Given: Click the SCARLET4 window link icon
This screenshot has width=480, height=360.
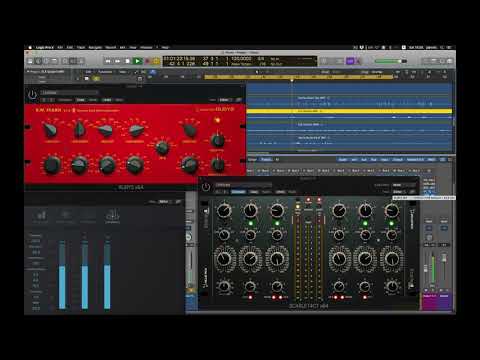Looking at the screenshot, I should [x=412, y=192].
